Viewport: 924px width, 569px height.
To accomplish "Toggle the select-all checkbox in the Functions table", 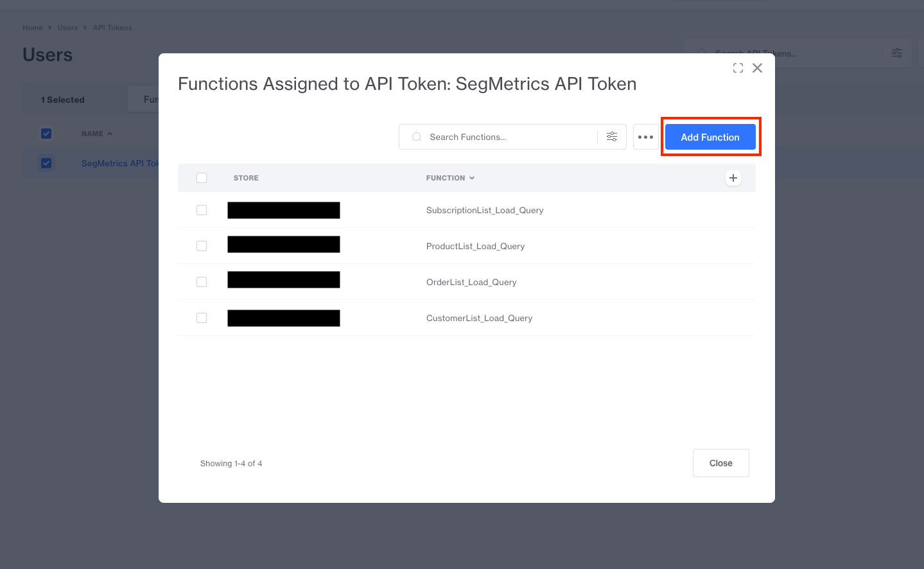I will point(202,178).
